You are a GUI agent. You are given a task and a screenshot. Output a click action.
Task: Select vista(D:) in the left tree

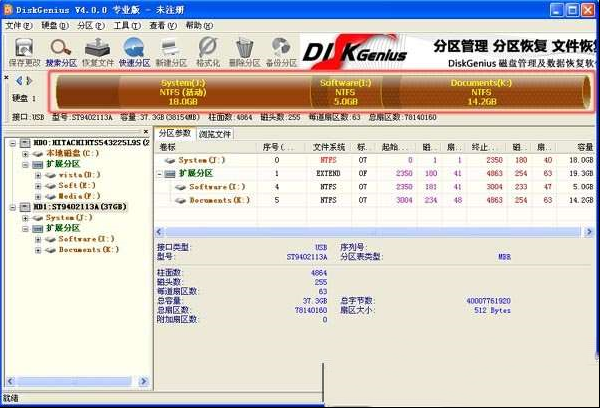point(80,175)
